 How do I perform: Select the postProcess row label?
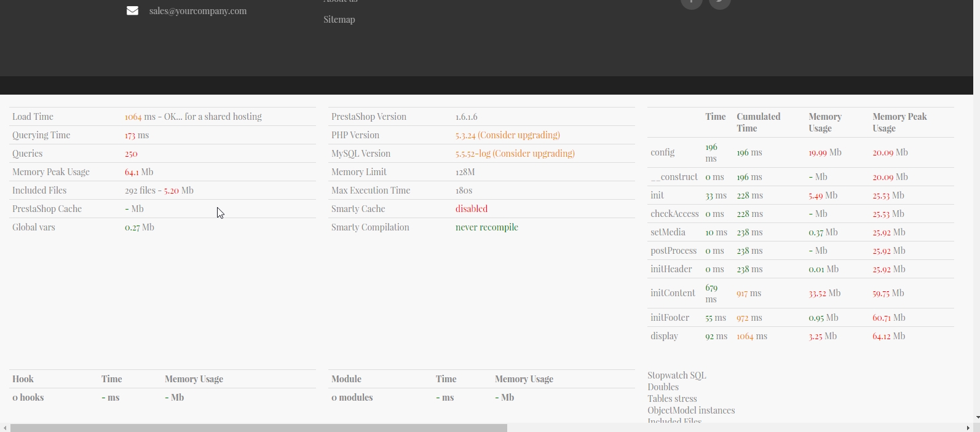point(674,251)
